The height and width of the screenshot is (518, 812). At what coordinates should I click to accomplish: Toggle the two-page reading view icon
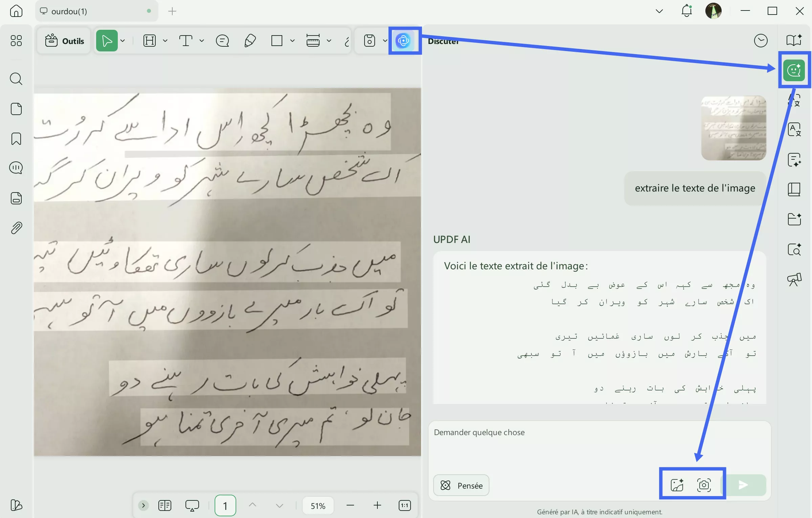click(165, 505)
